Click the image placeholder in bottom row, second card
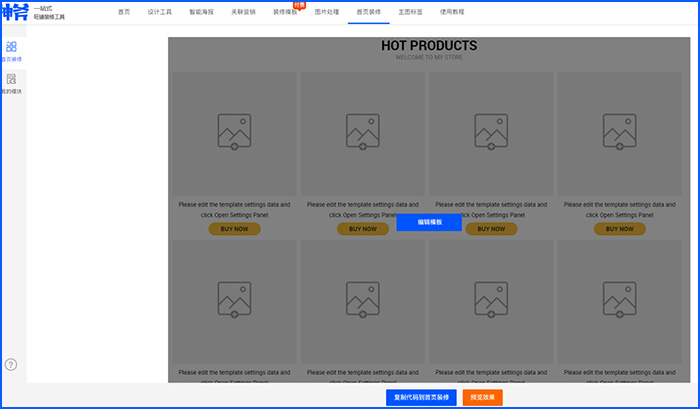Image resolution: width=700 pixels, height=409 pixels. click(363, 299)
